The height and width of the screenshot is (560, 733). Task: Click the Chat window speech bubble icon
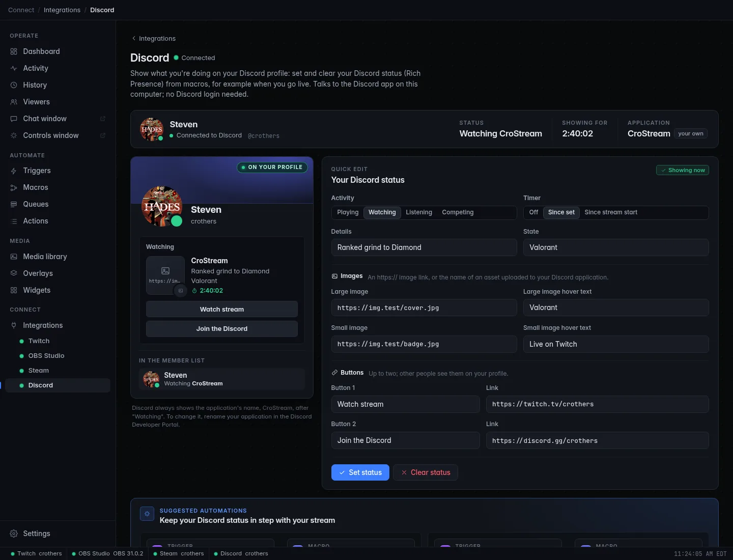[x=14, y=119]
